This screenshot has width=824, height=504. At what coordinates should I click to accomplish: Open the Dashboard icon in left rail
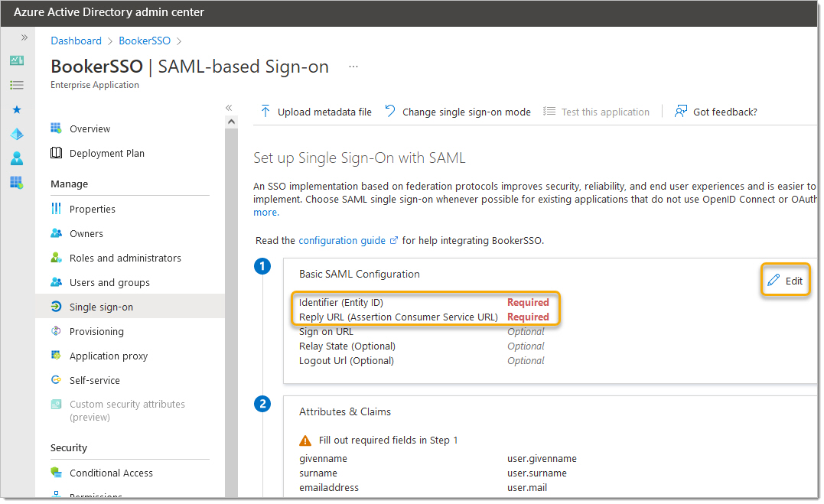pos(17,60)
